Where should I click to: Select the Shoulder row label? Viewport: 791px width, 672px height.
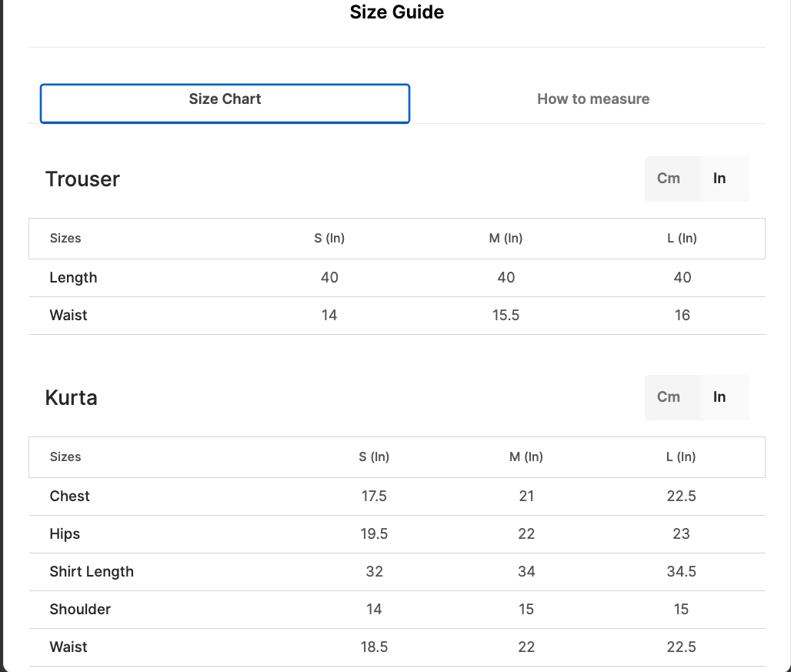tap(80, 610)
